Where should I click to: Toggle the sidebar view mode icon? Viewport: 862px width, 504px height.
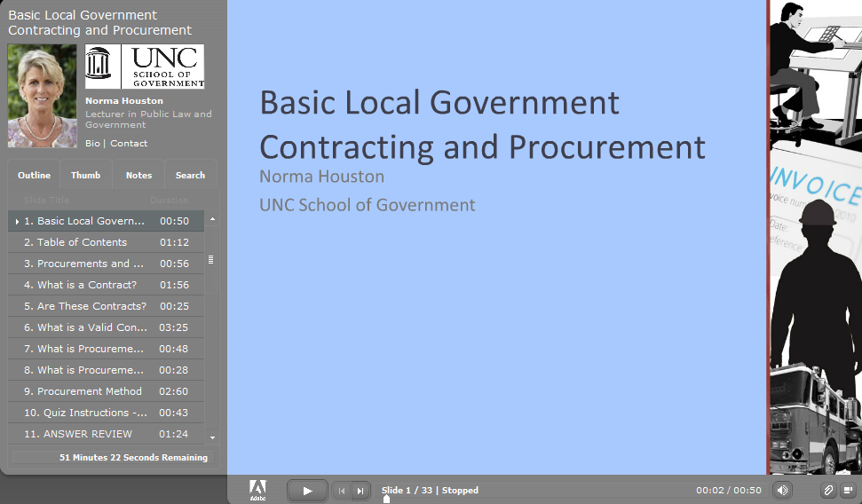848,490
